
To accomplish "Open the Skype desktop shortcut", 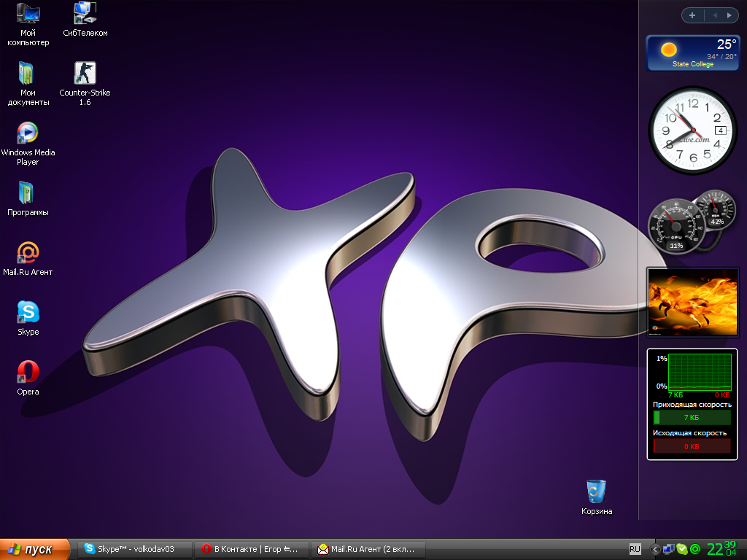I will (x=28, y=312).
